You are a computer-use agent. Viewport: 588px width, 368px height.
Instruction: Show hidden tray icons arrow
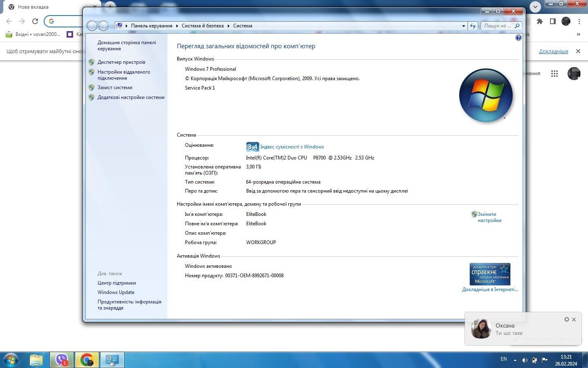515,360
